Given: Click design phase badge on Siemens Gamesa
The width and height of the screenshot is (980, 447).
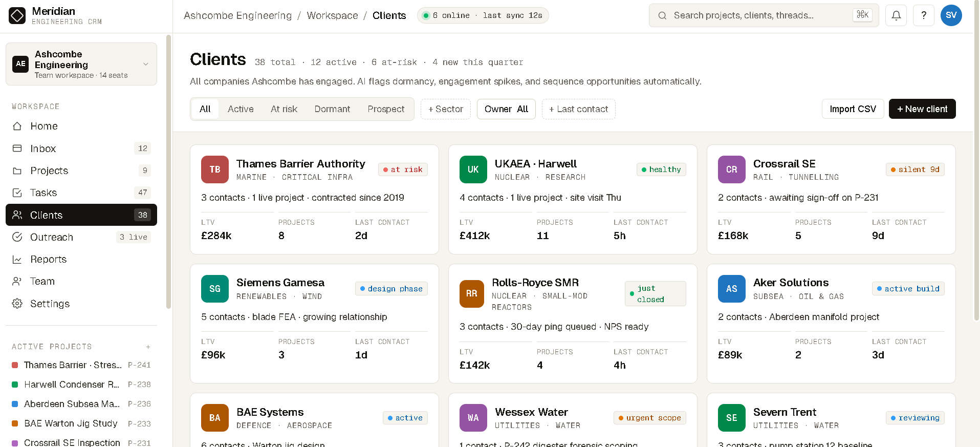Looking at the screenshot, I should pos(391,289).
